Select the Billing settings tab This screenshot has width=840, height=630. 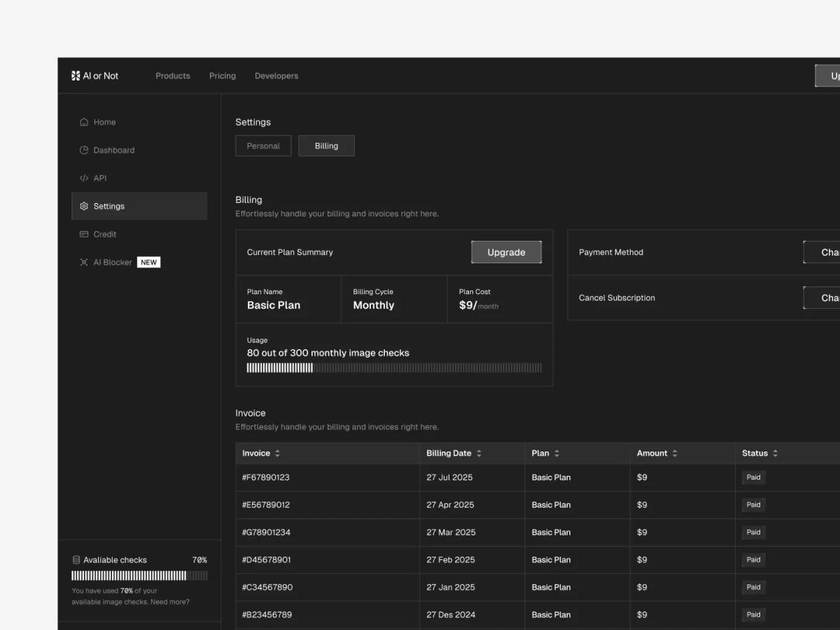[326, 146]
